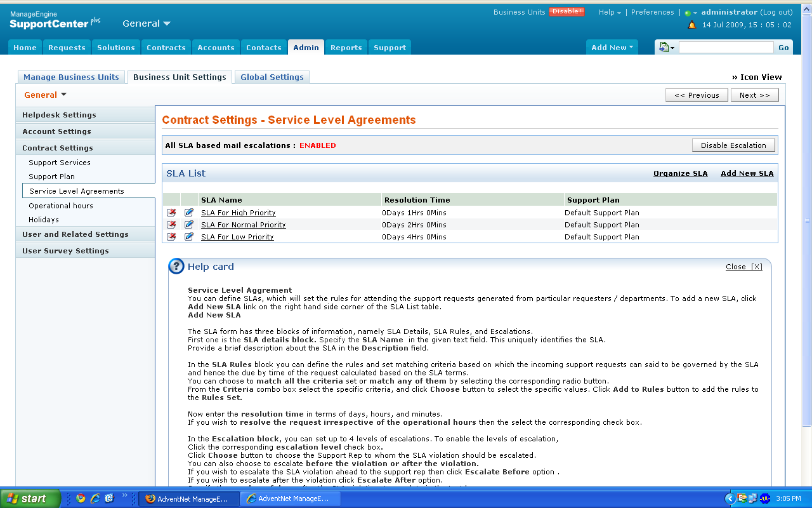Viewport: 812px width, 508px height.
Task: Expand the Add New dropdown
Action: (613, 48)
